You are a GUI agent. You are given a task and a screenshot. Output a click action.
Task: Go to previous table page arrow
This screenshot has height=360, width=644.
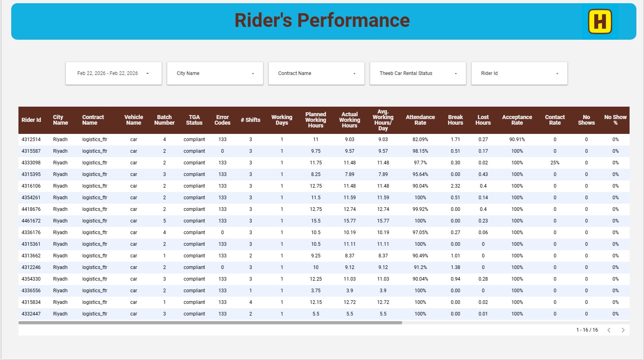coord(609,330)
